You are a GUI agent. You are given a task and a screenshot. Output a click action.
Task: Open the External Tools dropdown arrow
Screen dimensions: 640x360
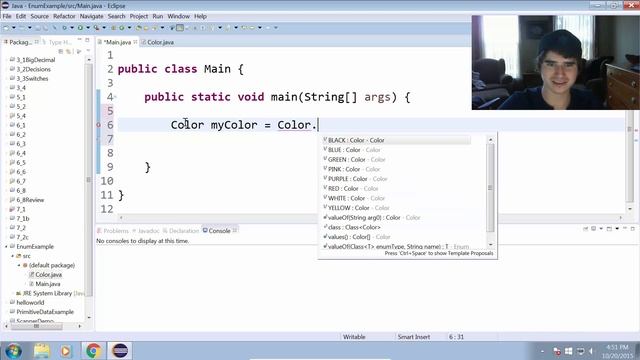(x=104, y=28)
